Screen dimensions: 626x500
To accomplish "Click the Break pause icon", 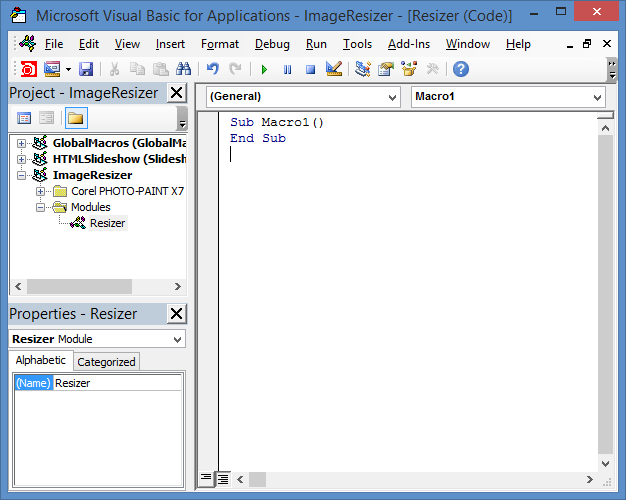I will 287,69.
